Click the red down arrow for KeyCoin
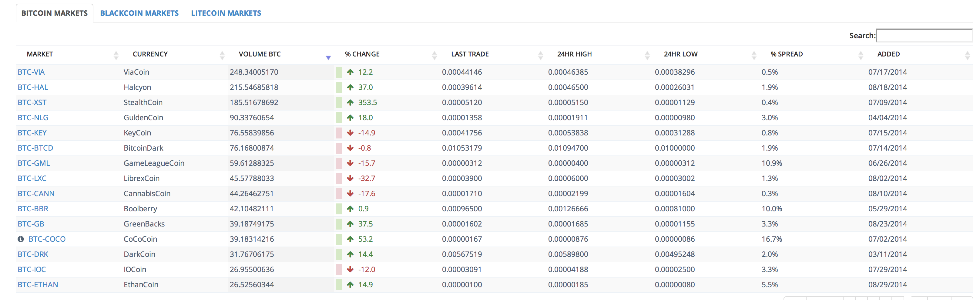This screenshot has width=980, height=300. (351, 133)
